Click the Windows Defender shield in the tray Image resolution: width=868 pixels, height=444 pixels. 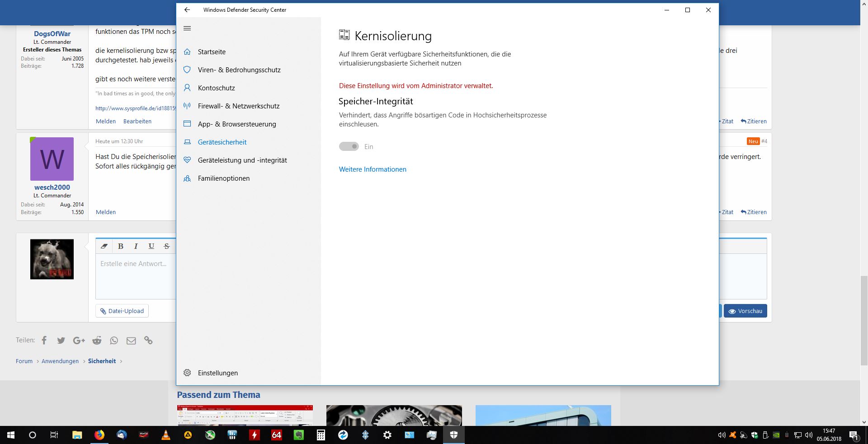pos(755,435)
